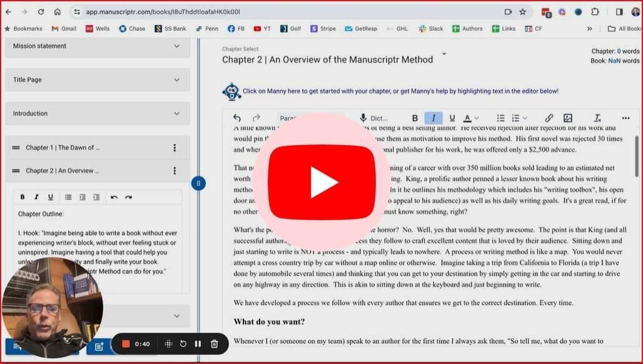The image size is (643, 364).
Task: Go back in the browser
Action: (x=9, y=12)
